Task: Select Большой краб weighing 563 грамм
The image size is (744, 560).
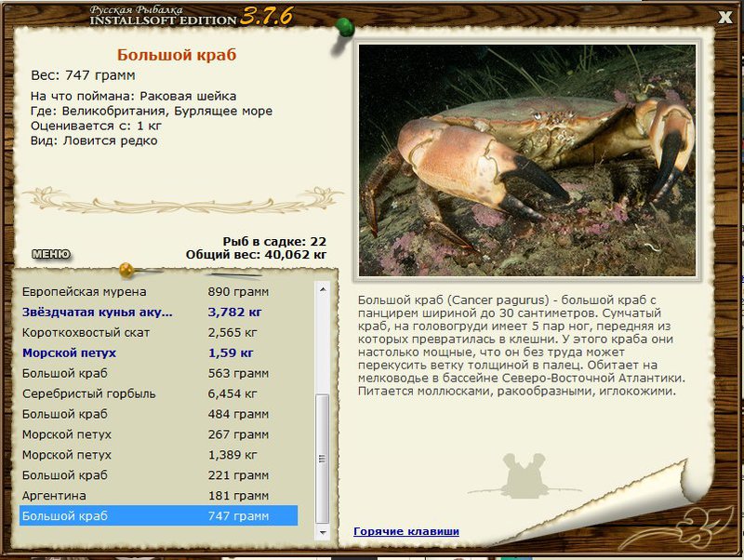Action: (x=158, y=373)
